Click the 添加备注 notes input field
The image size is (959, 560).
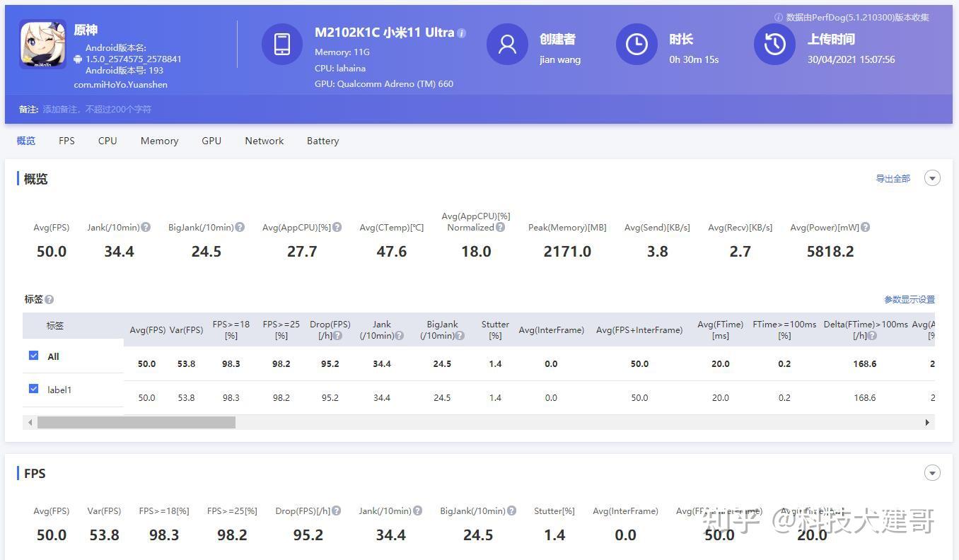coord(97,110)
